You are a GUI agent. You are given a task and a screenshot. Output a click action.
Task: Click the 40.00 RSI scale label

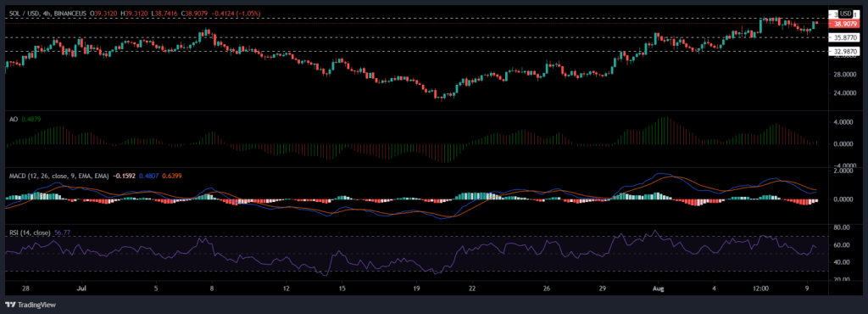(843, 262)
